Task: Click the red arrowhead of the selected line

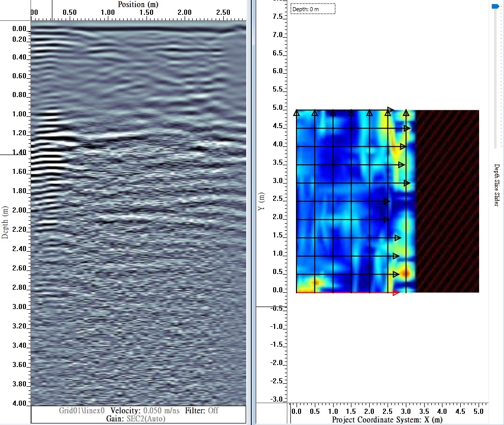Action: coord(396,292)
